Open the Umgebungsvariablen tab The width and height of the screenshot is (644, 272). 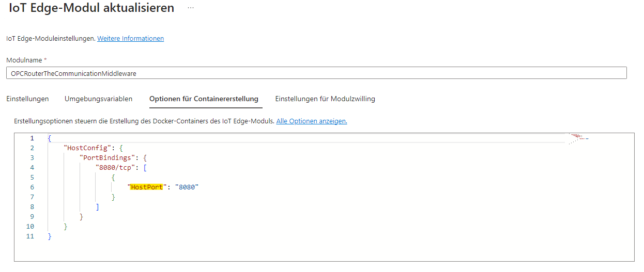98,99
